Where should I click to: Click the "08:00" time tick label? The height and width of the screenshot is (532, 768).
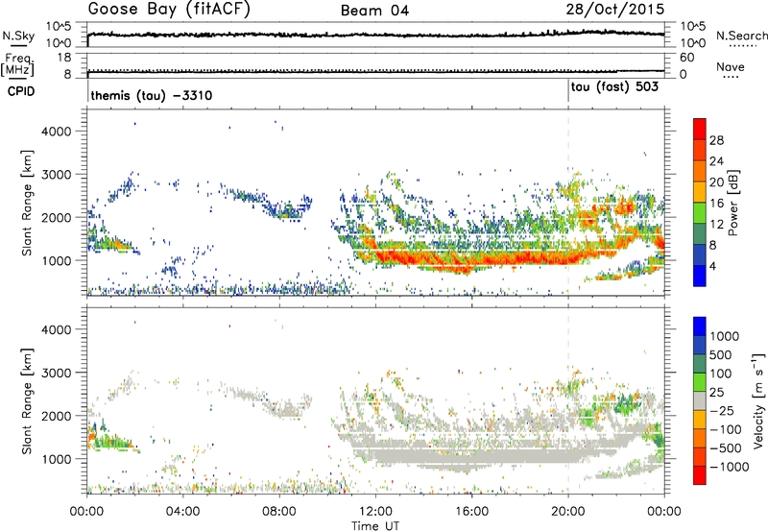tap(279, 512)
